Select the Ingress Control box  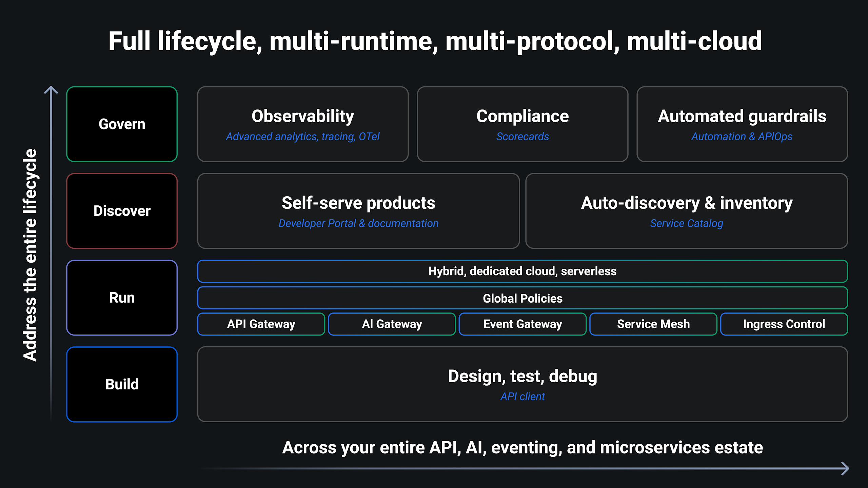tap(784, 324)
